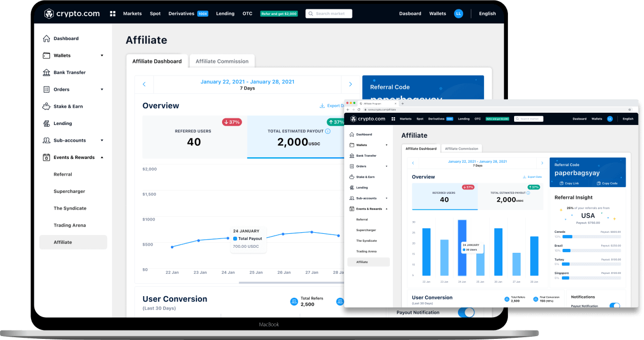Click Wallets link in MacBook top-right navigation
Screen dimensions: 644x340
[x=437, y=13]
